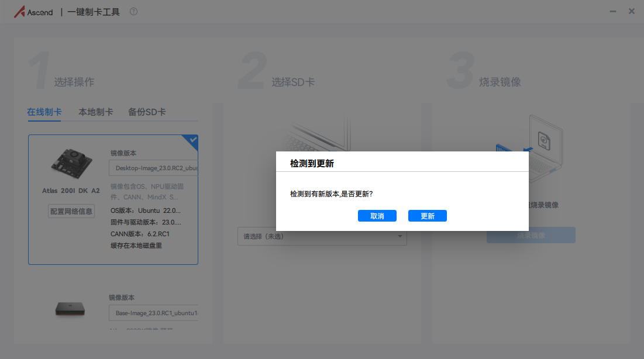Click the 检测到更新 dialog title
This screenshot has width=644, height=359.
point(312,164)
